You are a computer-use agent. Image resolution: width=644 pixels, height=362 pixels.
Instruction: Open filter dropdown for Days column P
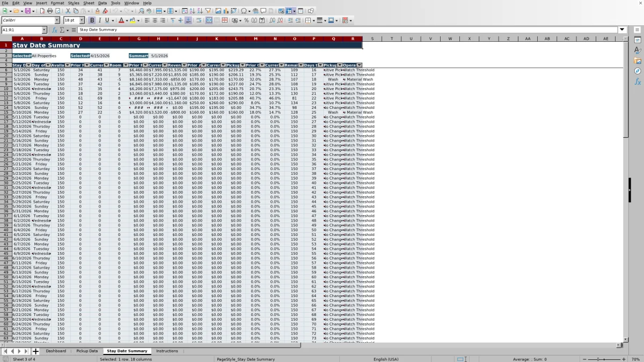tap(320, 65)
